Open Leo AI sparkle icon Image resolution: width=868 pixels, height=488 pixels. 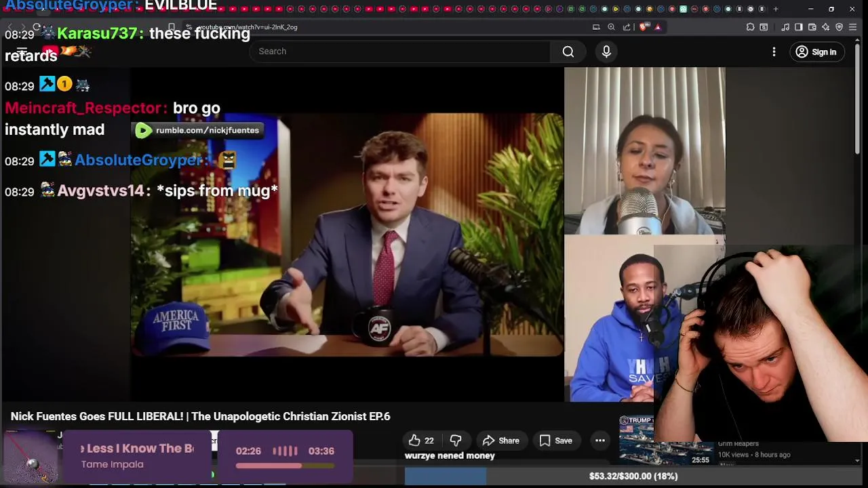(825, 27)
